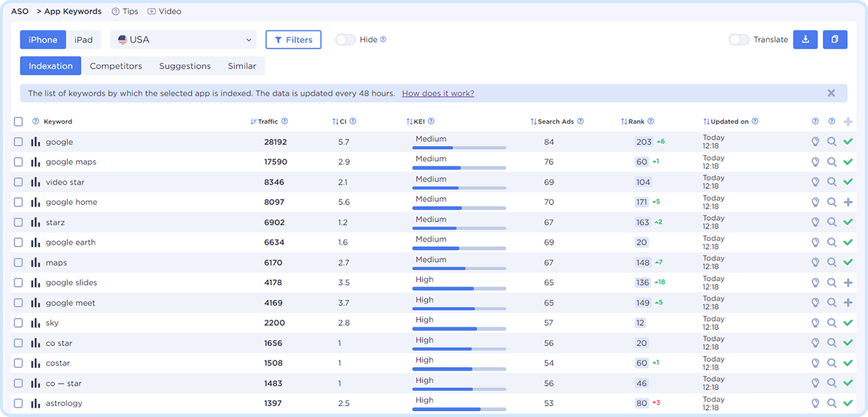868x417 pixels.
Task: Add google home keyword with plus icon
Action: [848, 202]
